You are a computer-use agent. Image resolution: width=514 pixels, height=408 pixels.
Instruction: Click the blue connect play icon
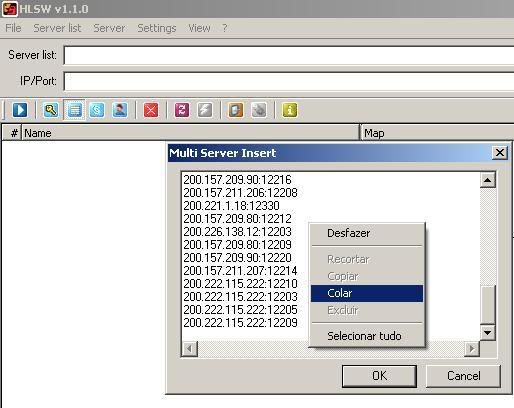point(20,110)
